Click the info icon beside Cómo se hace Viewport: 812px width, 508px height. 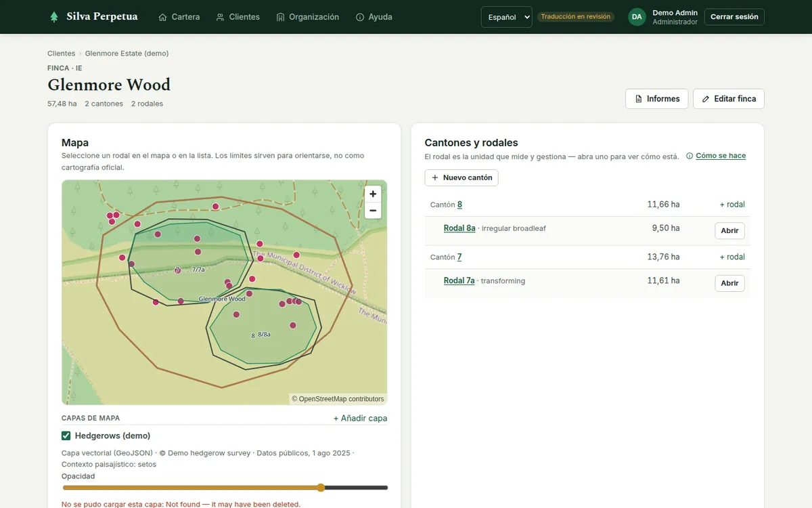tap(690, 156)
